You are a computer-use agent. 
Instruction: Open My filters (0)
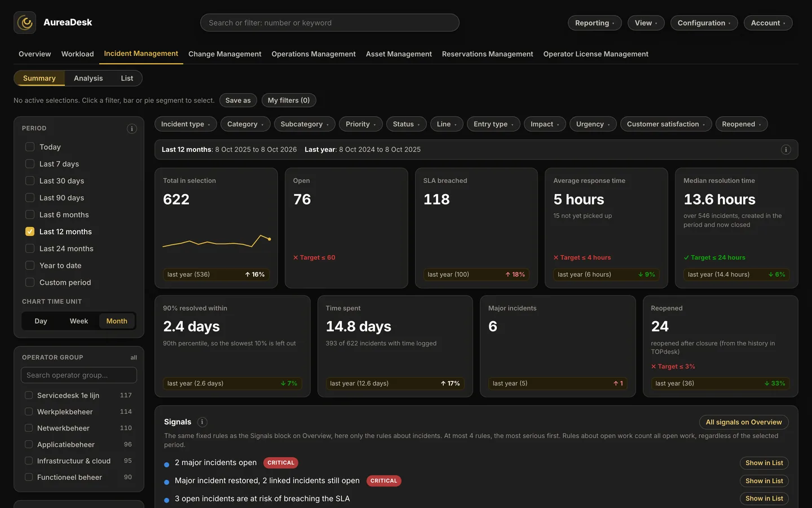pos(289,100)
